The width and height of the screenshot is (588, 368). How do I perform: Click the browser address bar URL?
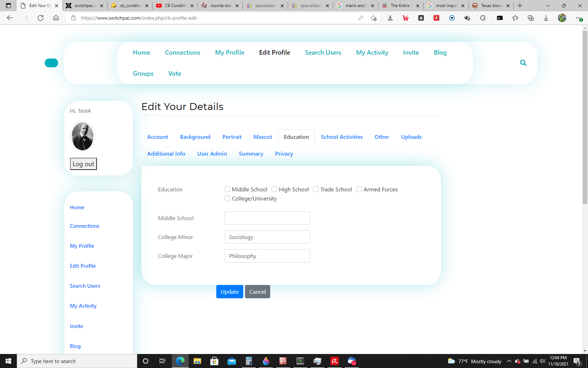pyautogui.click(x=139, y=18)
